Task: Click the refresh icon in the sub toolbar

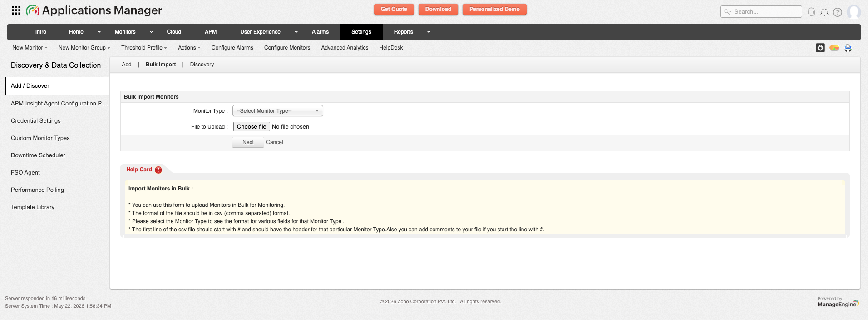Action: point(820,48)
